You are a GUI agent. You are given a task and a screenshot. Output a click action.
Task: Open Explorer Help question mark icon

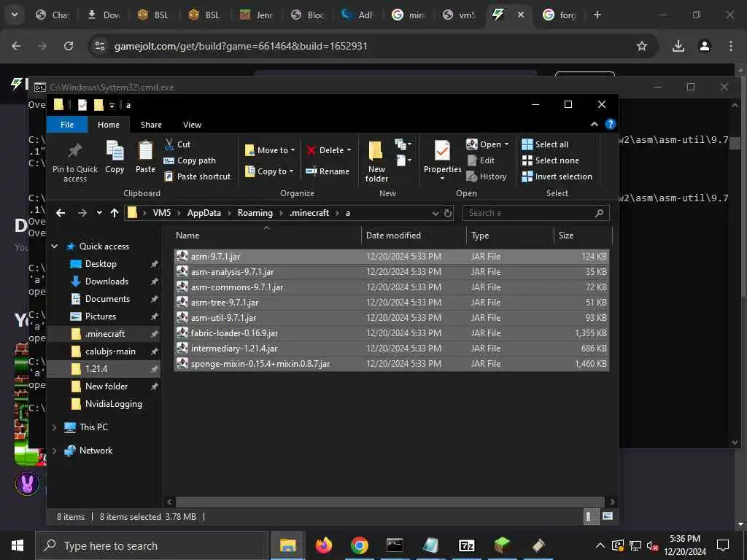(611, 124)
